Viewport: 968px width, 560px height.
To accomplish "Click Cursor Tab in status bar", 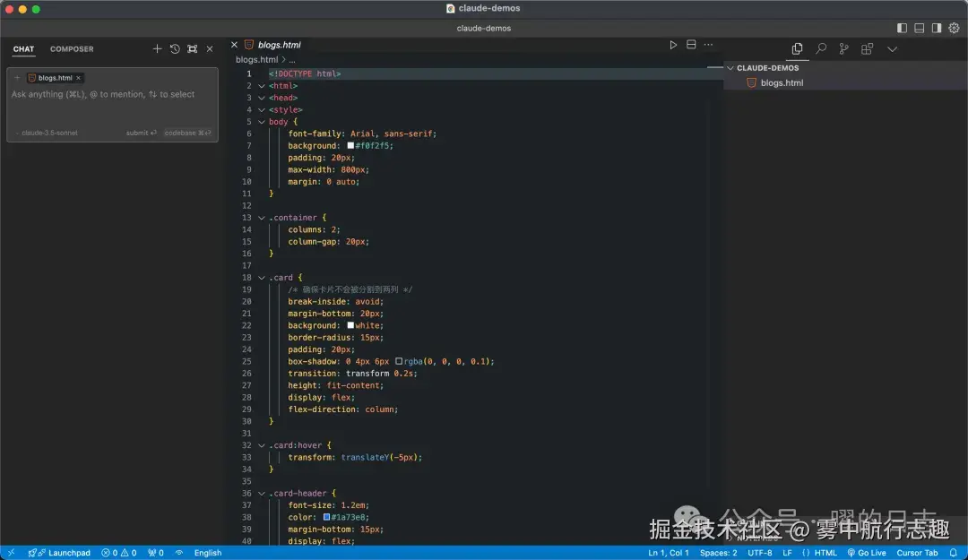I will pyautogui.click(x=917, y=553).
